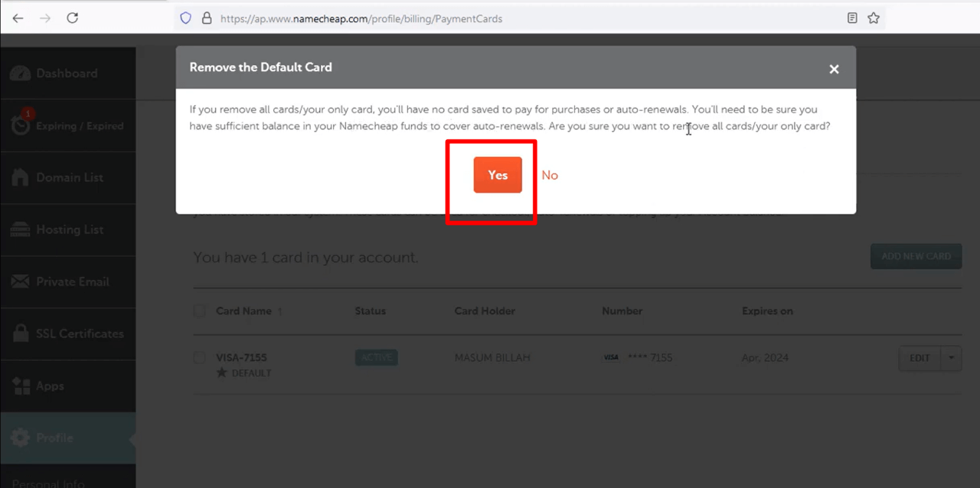Viewport: 980px width, 488px height.
Task: Click the Apps grid icon
Action: (x=20, y=386)
